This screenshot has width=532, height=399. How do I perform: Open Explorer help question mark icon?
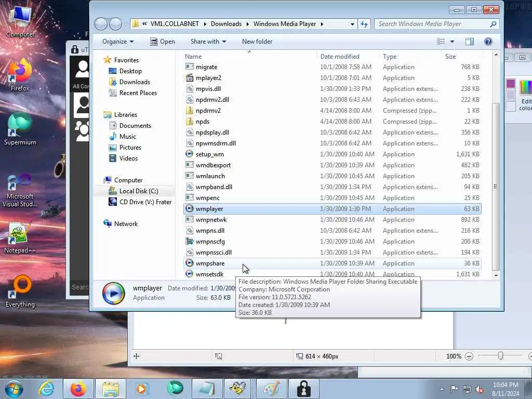[x=488, y=42]
